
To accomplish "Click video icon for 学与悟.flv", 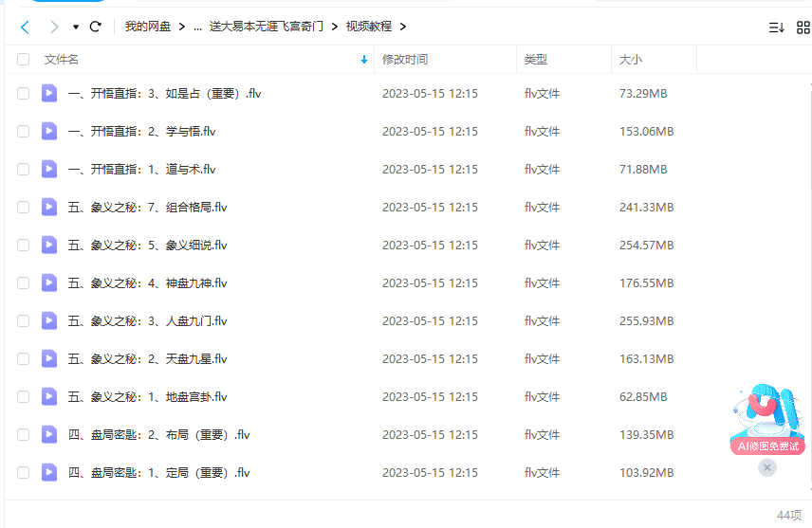I will click(x=49, y=131).
